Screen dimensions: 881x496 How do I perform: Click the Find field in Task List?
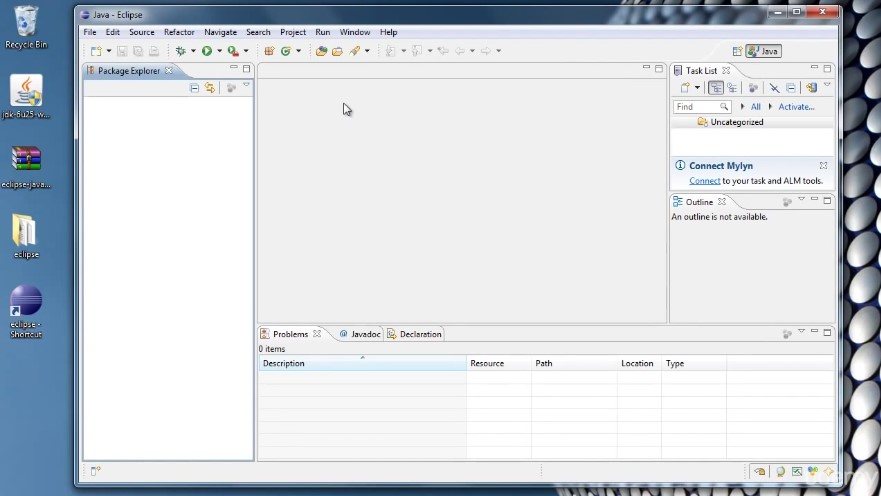click(x=696, y=107)
